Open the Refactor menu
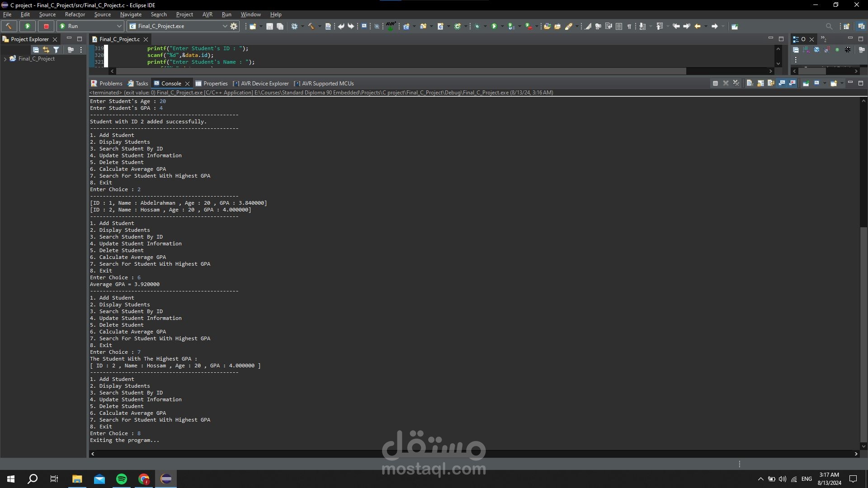 coord(75,14)
